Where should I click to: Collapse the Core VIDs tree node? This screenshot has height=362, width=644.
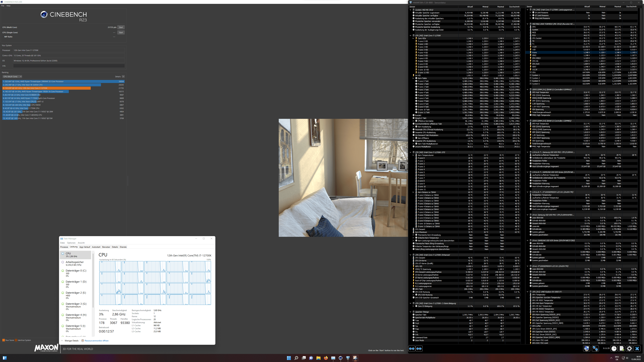(x=413, y=38)
